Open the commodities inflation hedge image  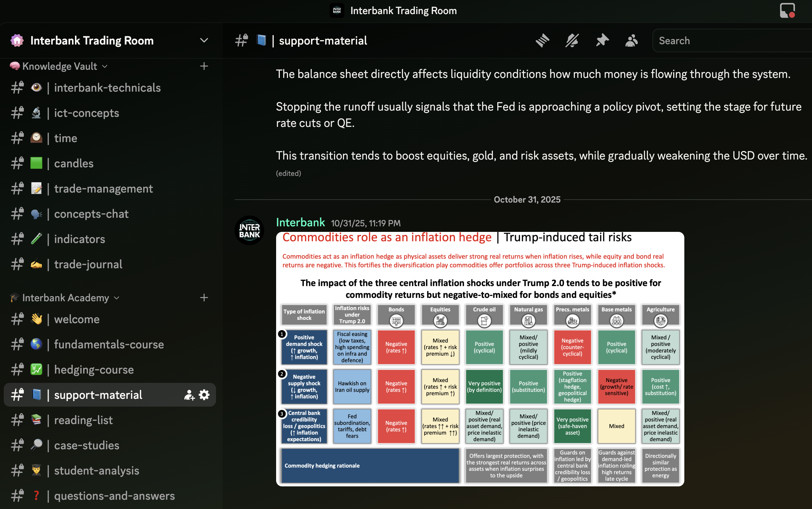click(x=480, y=359)
